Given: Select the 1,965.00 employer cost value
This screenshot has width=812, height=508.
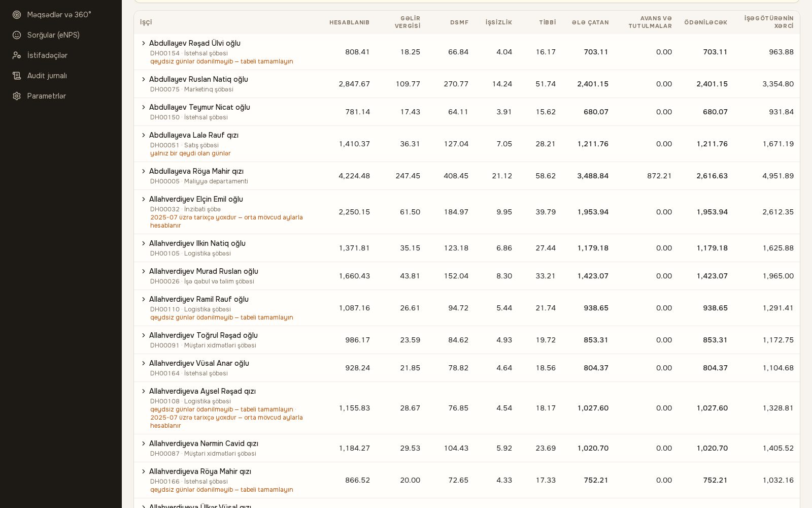Looking at the screenshot, I should [778, 276].
